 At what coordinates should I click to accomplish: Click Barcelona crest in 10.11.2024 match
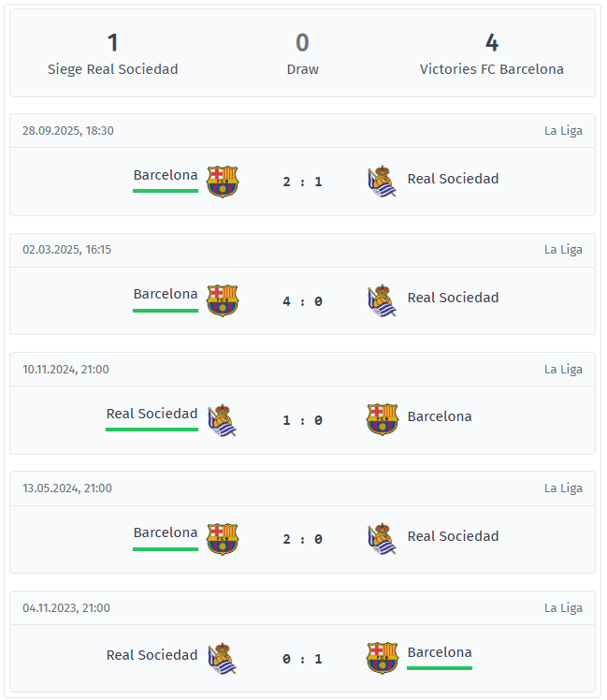pyautogui.click(x=382, y=419)
